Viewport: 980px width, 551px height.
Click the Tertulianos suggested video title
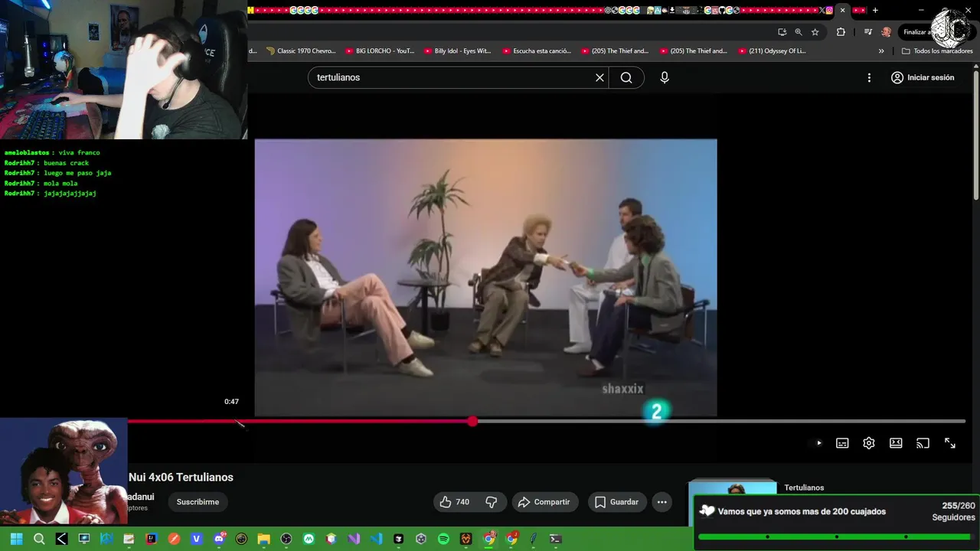point(804,487)
